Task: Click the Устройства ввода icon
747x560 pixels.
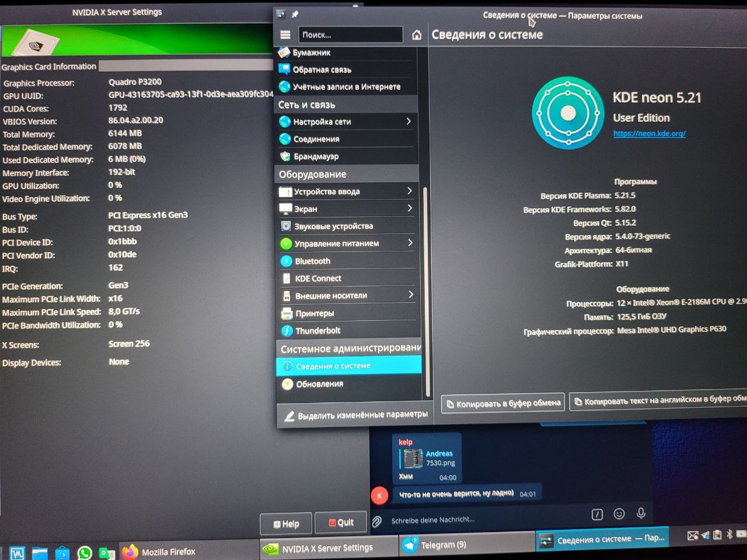Action: 285,191
